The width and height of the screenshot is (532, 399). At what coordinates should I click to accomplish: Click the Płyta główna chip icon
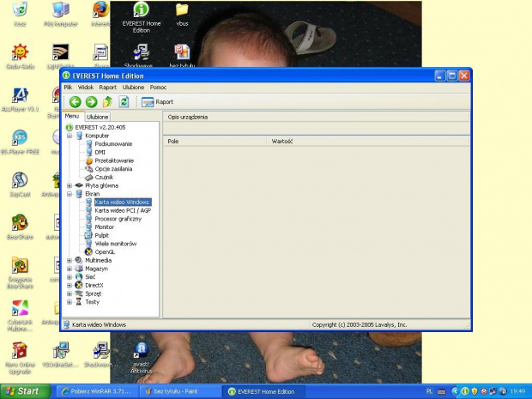point(79,185)
